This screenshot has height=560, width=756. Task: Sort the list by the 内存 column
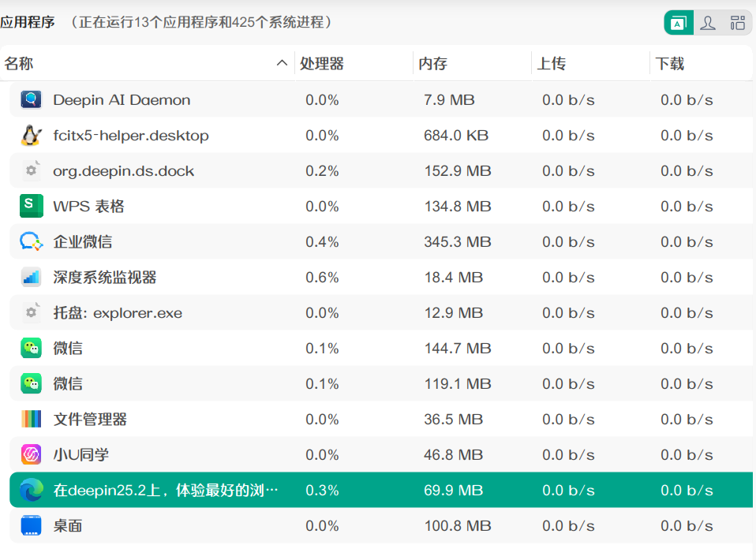pyautogui.click(x=432, y=63)
